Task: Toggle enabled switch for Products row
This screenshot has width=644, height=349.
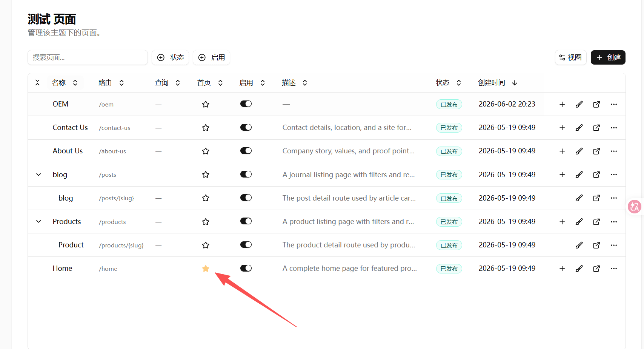Action: [x=246, y=221]
